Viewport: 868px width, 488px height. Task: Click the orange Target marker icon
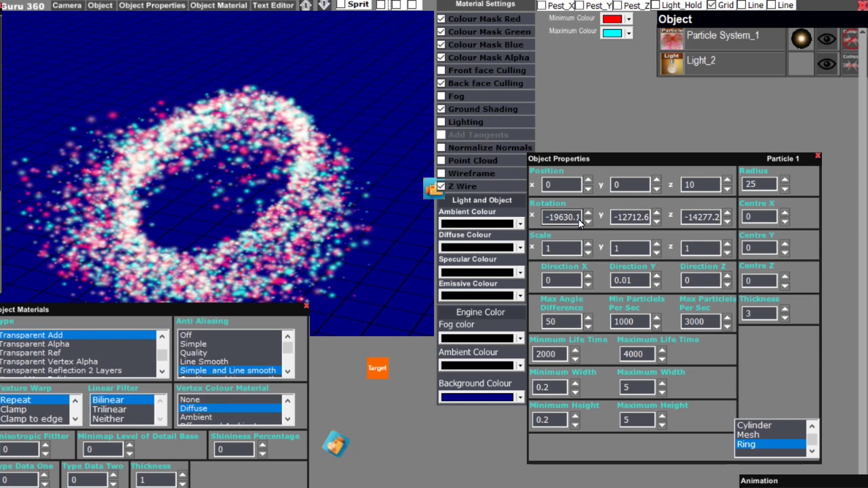coord(378,368)
